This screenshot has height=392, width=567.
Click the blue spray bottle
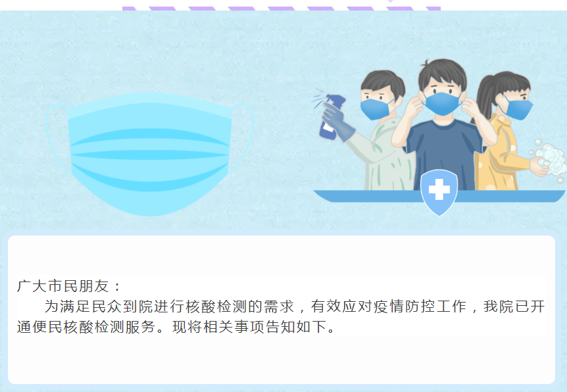[x=332, y=117]
